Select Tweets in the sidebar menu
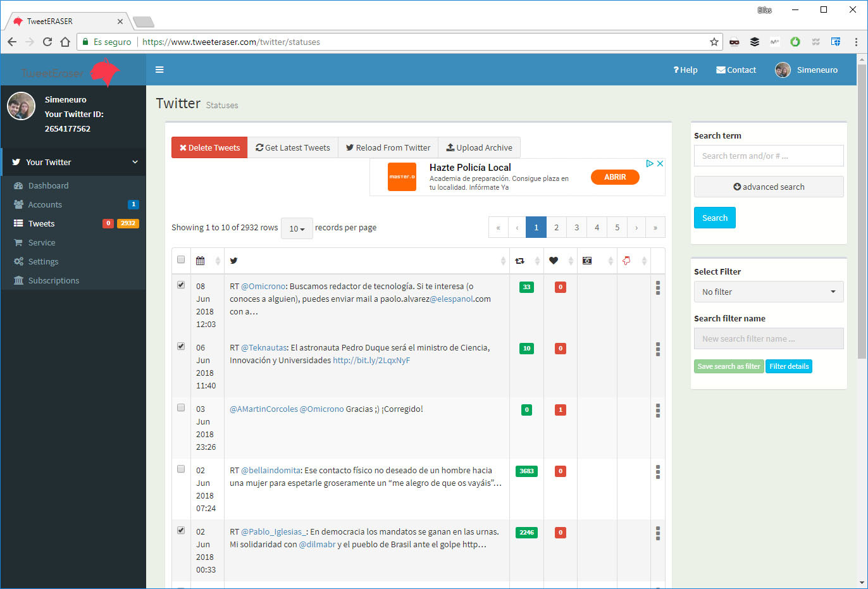 point(41,223)
